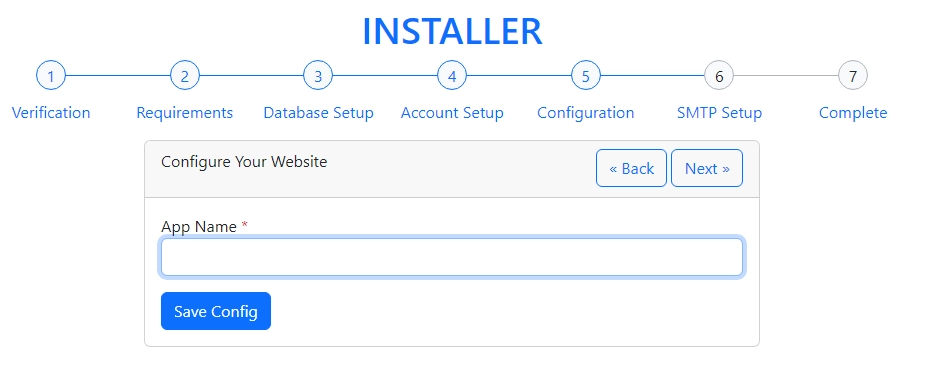Open the SMTP Setup step label
This screenshot has width=936, height=371.
point(719,113)
